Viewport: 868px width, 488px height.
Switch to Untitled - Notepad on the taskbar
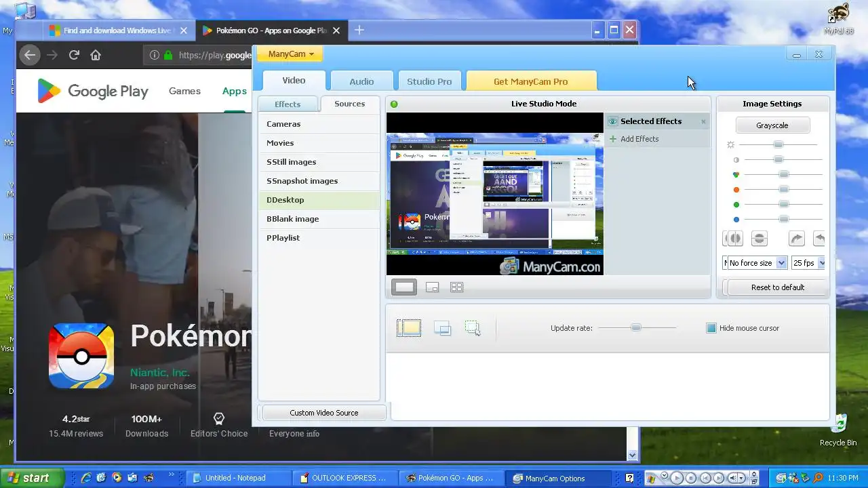pos(238,478)
